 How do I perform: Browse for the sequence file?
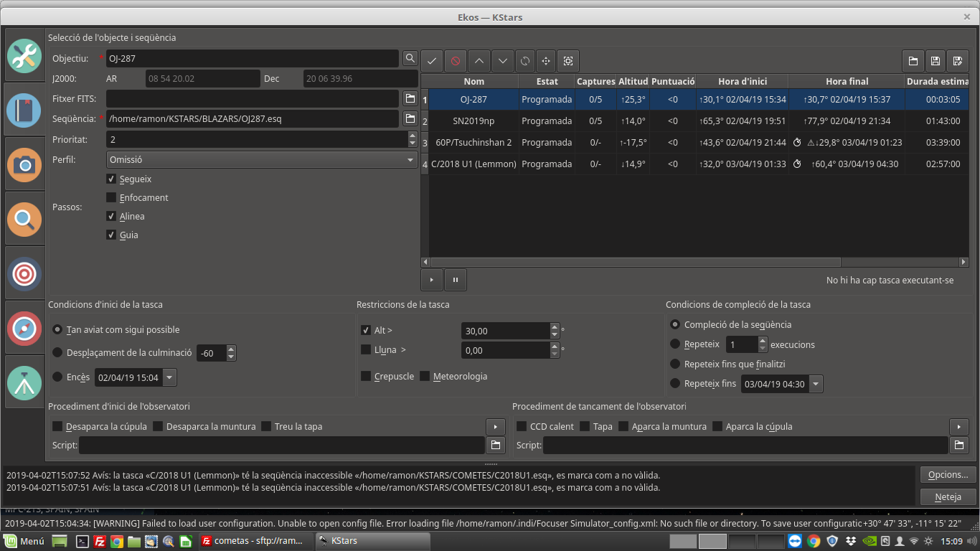point(410,118)
